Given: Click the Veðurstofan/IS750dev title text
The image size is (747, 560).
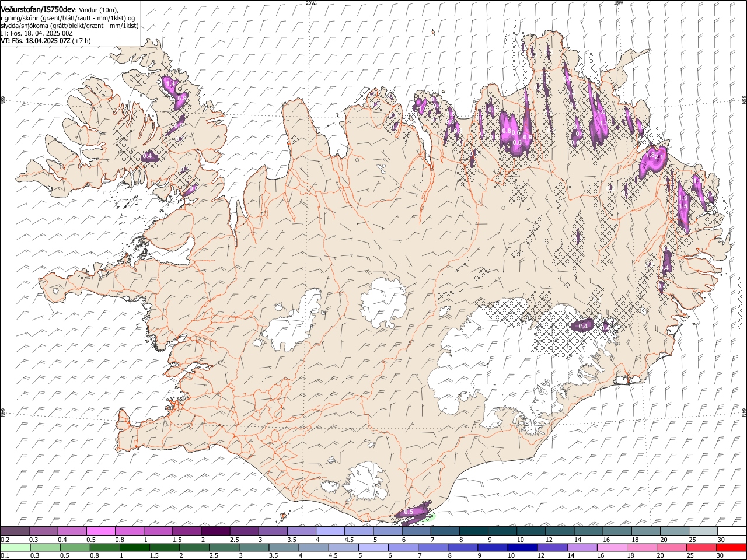Looking at the screenshot, I should [x=38, y=9].
